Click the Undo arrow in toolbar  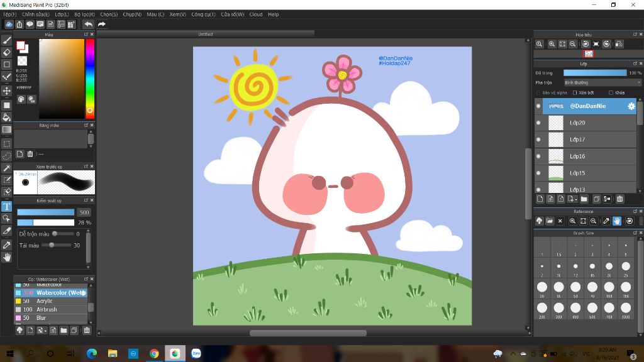tap(88, 25)
